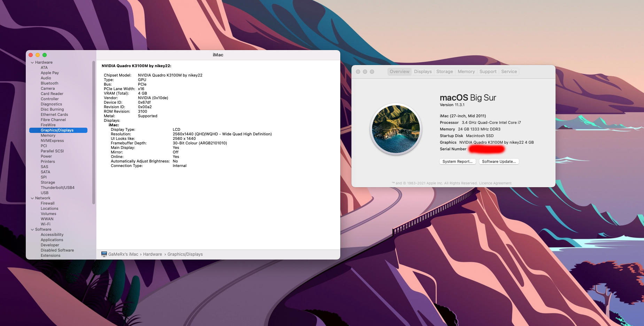Switch to the Displays tab
Viewport: 644px width, 326px height.
coord(423,72)
